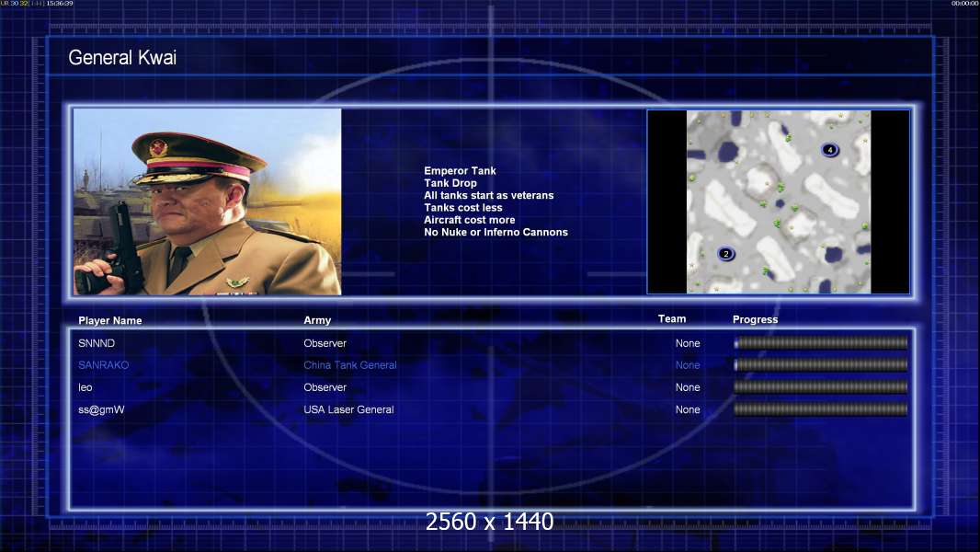Click the 00:00:00 timer at top-right

tap(965, 3)
